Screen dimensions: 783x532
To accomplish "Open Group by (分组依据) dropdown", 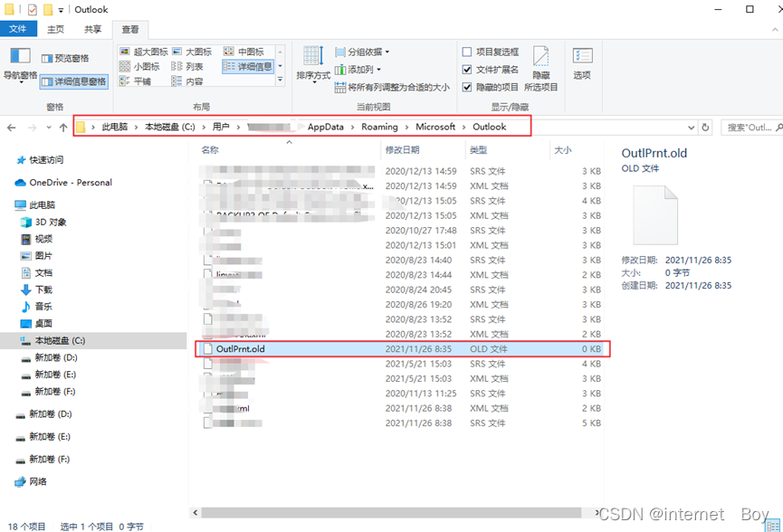I will [362, 52].
